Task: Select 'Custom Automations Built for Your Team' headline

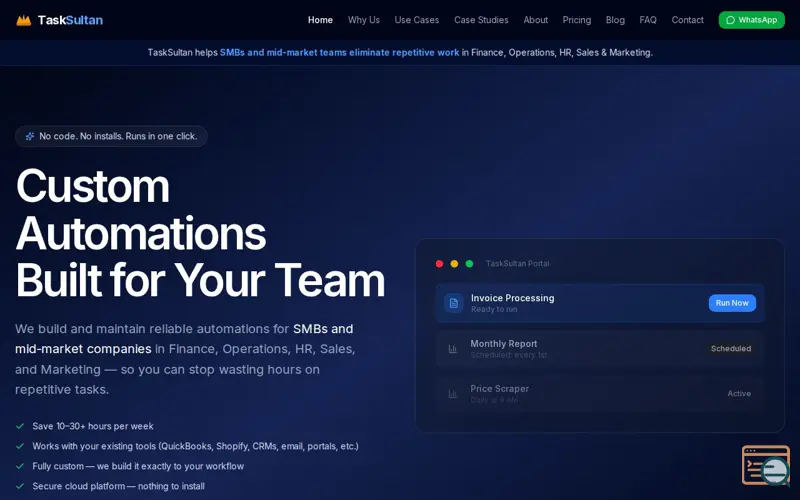Action: pos(200,233)
